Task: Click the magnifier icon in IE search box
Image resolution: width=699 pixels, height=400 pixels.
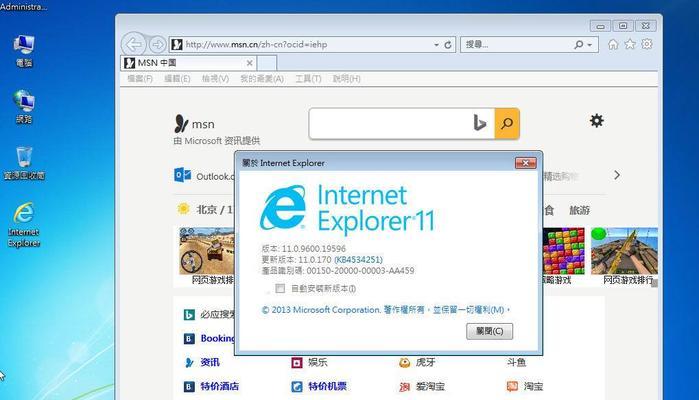Action: tap(579, 45)
